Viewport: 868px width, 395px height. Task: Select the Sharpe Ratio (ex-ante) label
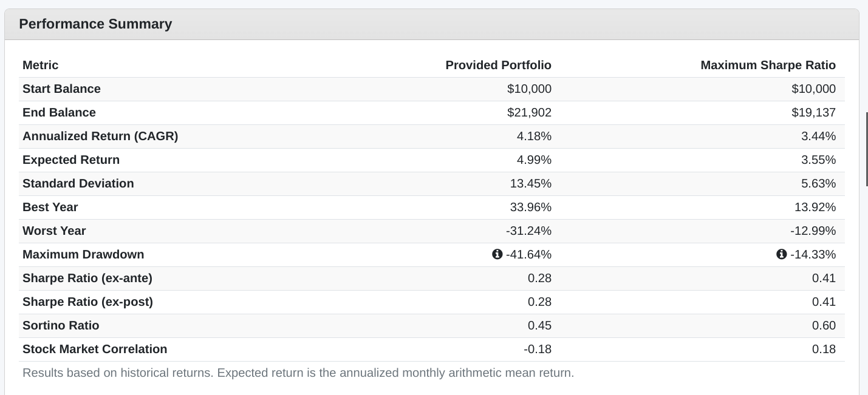pyautogui.click(x=87, y=278)
